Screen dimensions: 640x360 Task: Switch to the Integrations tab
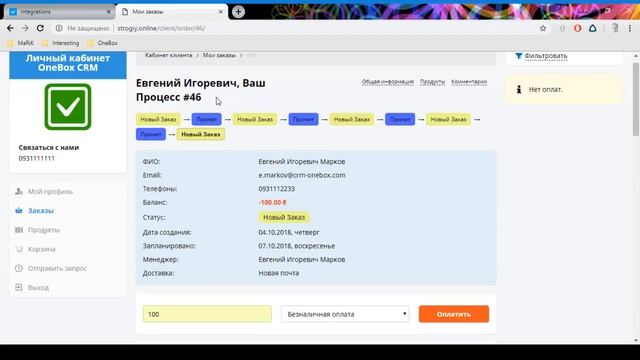59,12
